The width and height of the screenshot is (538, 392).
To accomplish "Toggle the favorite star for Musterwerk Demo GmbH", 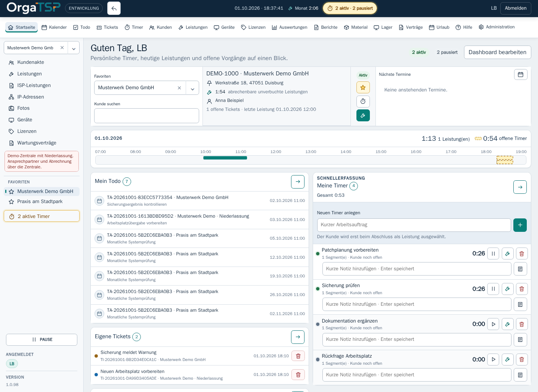I will pos(363,87).
